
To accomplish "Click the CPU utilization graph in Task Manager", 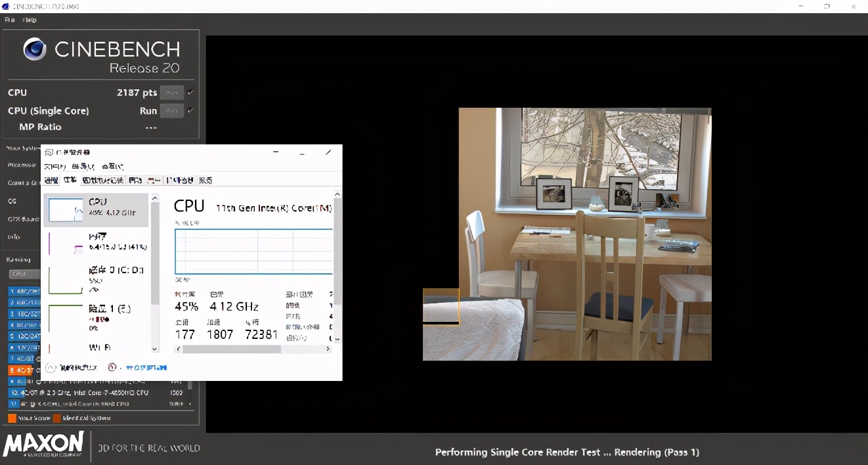I will coord(253,252).
